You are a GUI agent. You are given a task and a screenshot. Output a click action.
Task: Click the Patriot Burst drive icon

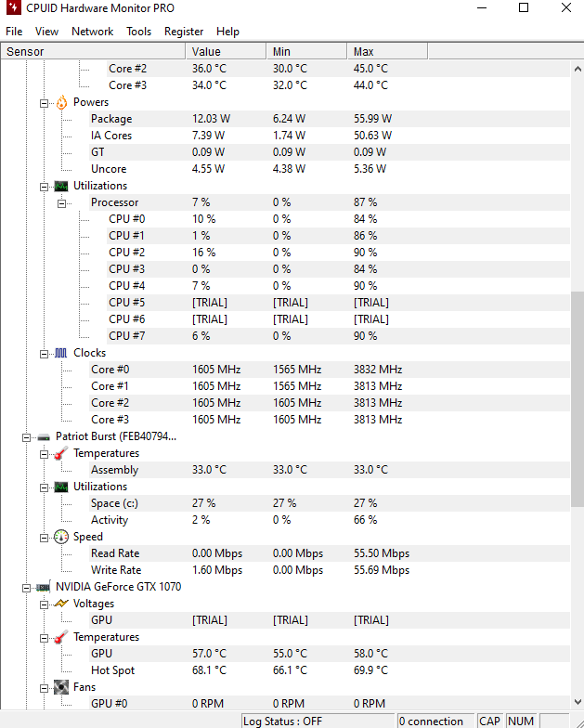point(43,436)
